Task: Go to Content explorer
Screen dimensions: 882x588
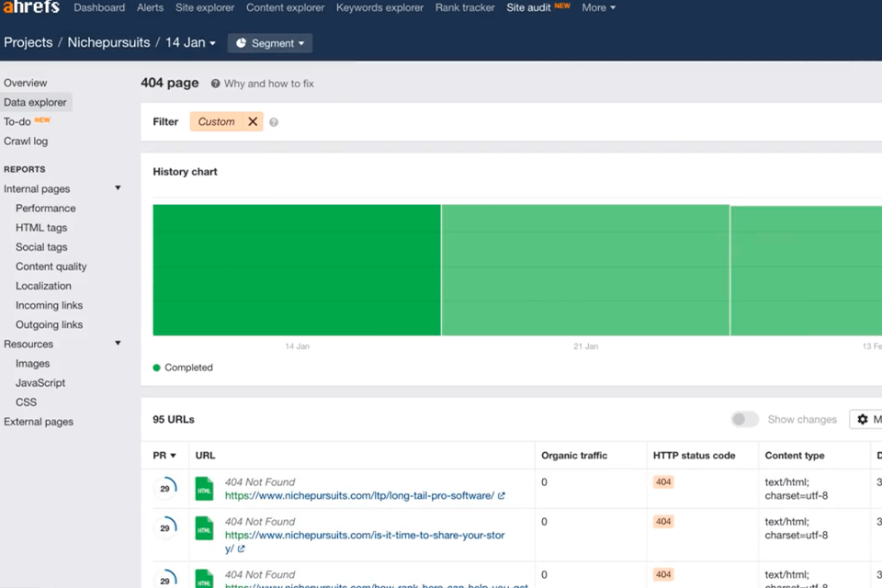Action: (x=285, y=8)
